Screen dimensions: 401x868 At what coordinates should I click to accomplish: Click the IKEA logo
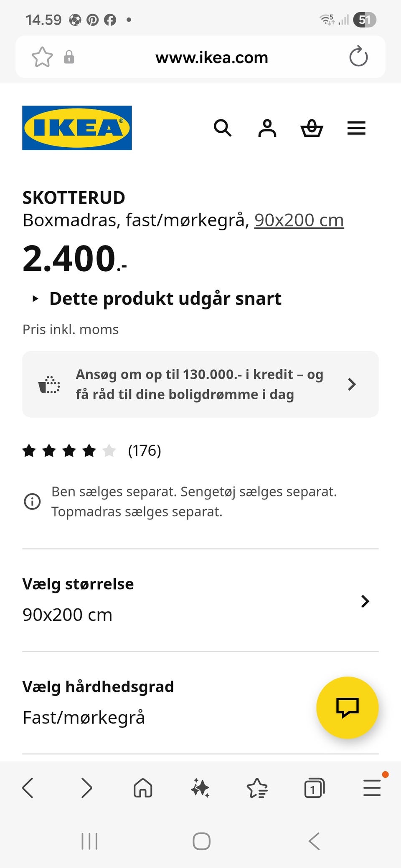77,128
